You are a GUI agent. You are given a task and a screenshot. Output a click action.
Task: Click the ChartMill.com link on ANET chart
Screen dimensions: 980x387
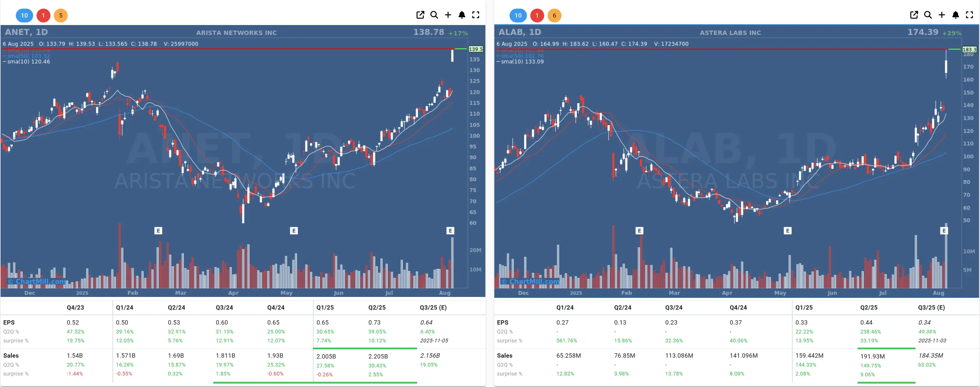pos(37,281)
